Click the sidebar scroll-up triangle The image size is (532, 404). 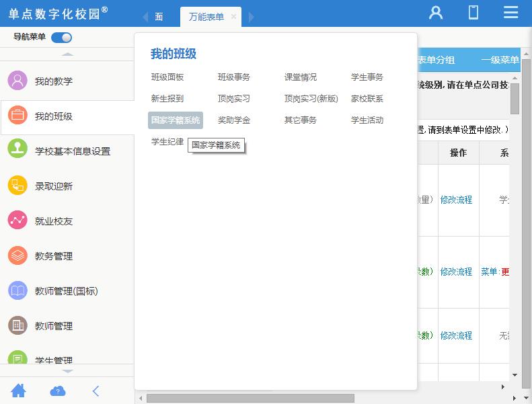point(67,54)
